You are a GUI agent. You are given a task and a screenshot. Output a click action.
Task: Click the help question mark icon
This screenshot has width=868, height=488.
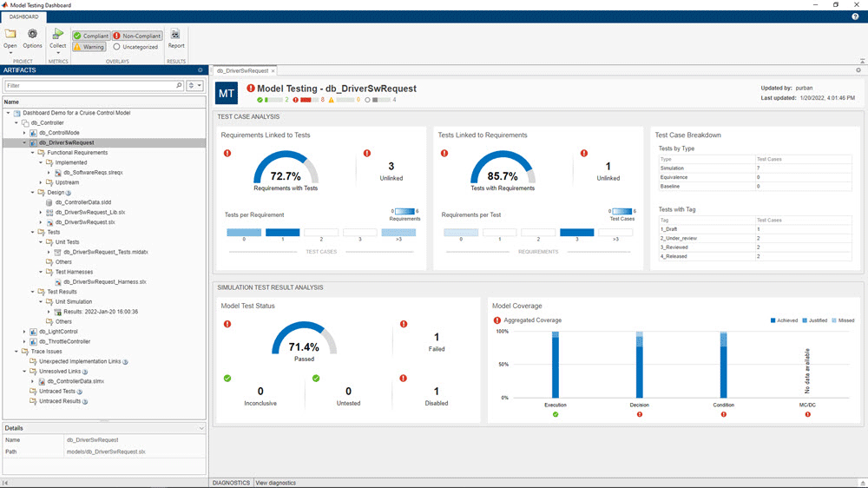click(855, 16)
